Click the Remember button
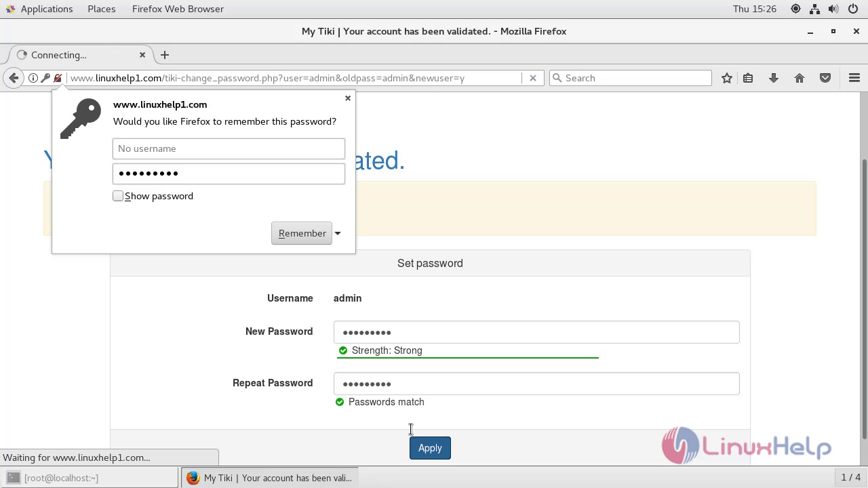Image resolution: width=868 pixels, height=488 pixels. point(302,233)
